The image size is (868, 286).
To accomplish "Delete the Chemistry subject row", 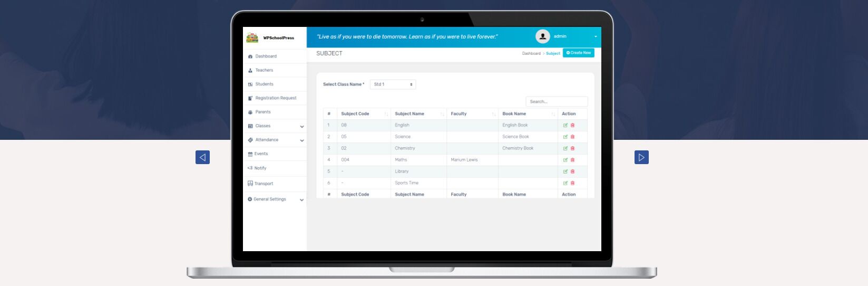I will point(572,148).
